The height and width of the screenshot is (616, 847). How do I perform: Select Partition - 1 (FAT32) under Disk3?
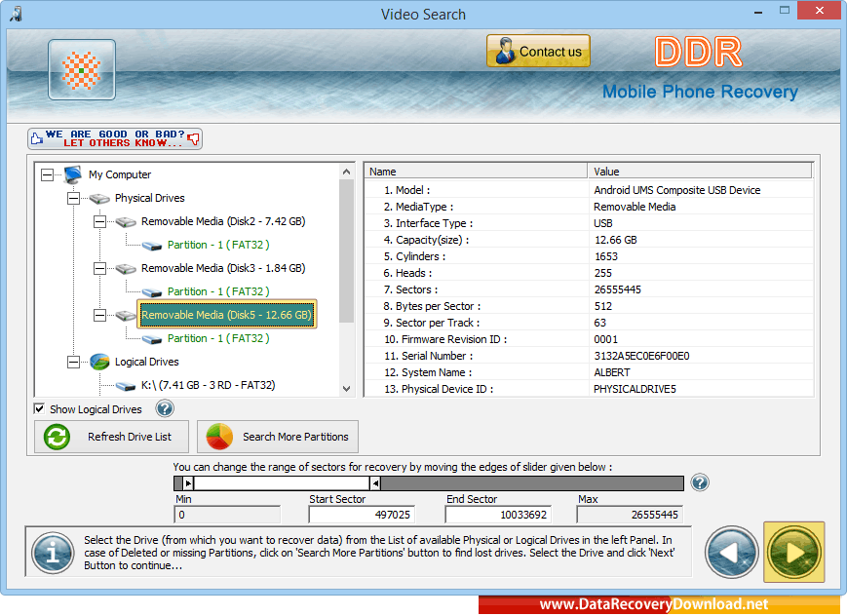pyautogui.click(x=218, y=291)
